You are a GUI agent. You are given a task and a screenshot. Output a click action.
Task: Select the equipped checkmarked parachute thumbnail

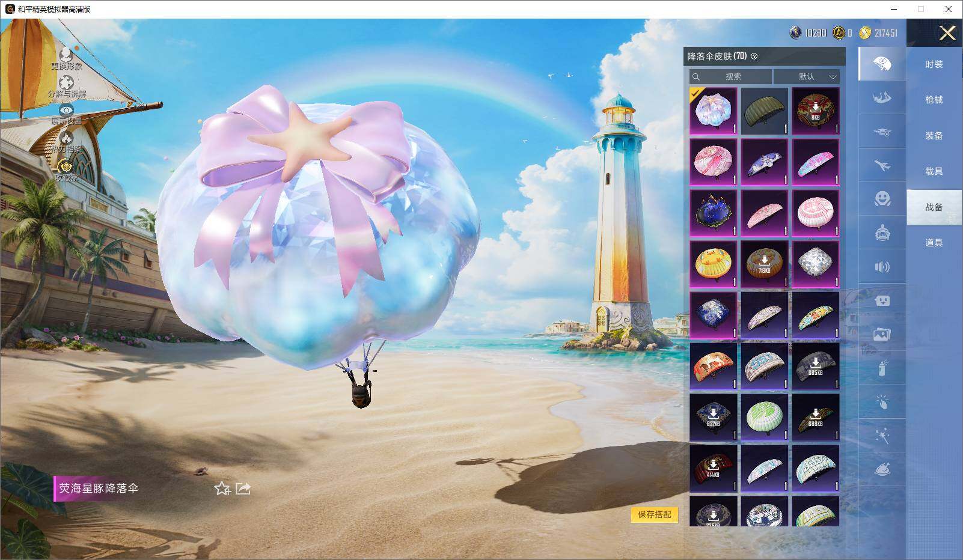713,111
